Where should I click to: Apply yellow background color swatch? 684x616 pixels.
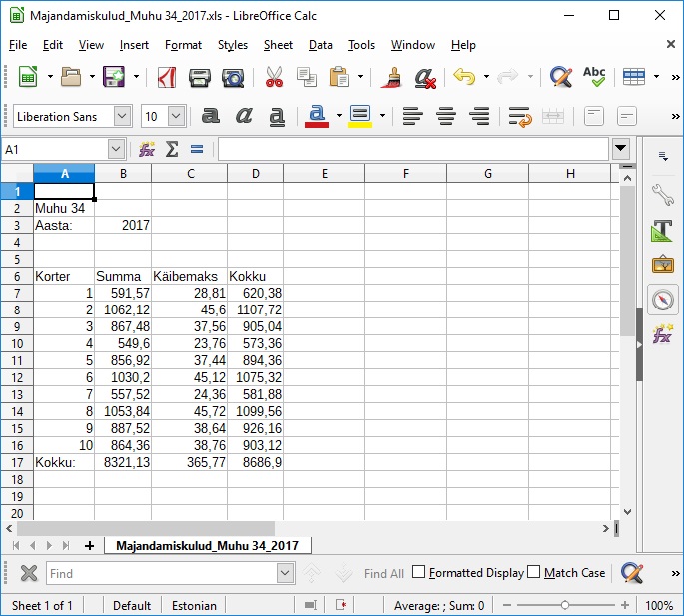click(360, 116)
